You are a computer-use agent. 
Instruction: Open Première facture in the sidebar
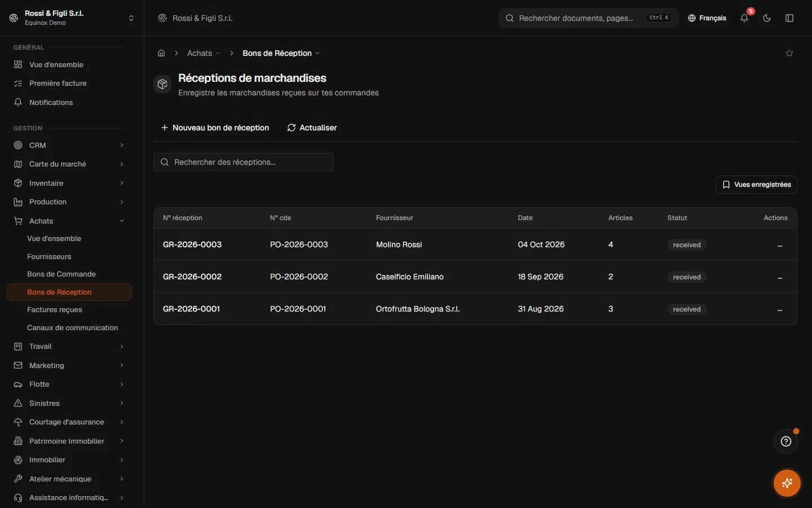pyautogui.click(x=69, y=84)
